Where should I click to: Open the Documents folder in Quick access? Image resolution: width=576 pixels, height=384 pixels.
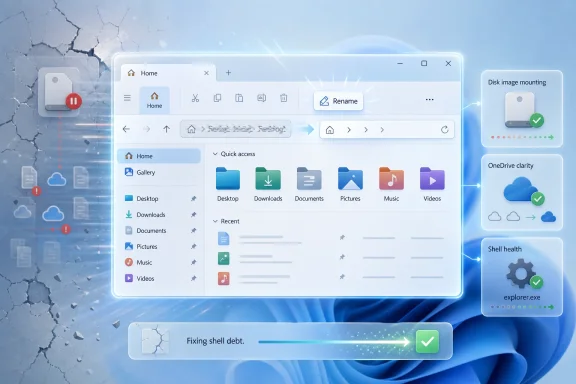[x=309, y=184]
